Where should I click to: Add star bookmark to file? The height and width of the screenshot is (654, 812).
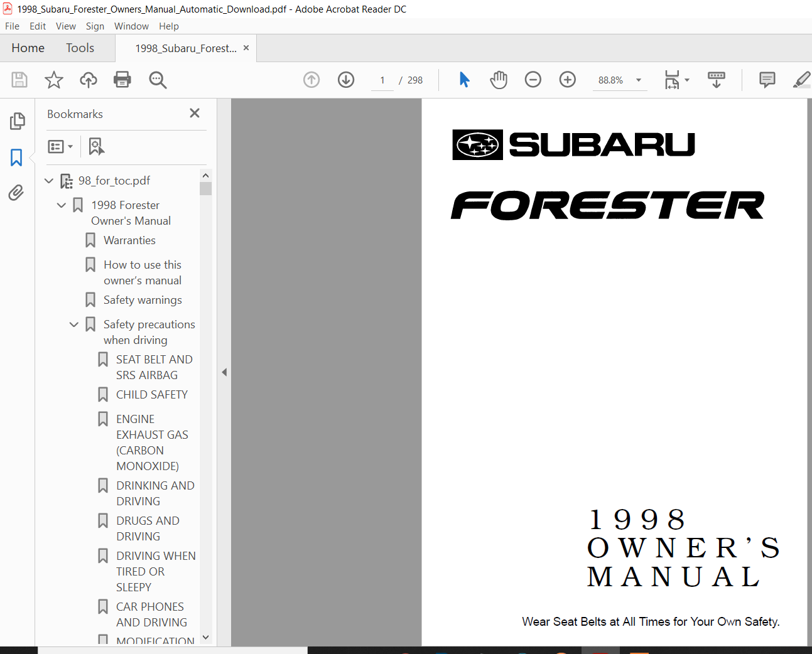[x=54, y=80]
